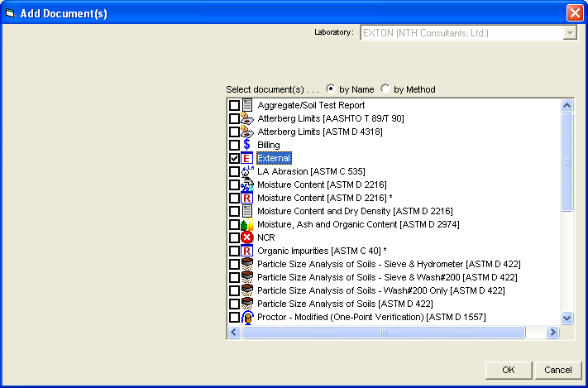Click the Aggregate/Soil Test Report document icon

(246, 105)
